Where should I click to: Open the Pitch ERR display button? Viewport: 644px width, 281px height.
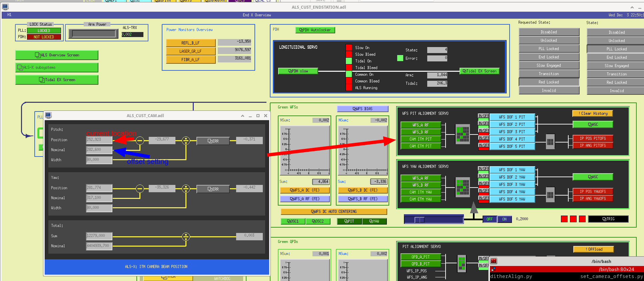[x=213, y=141]
